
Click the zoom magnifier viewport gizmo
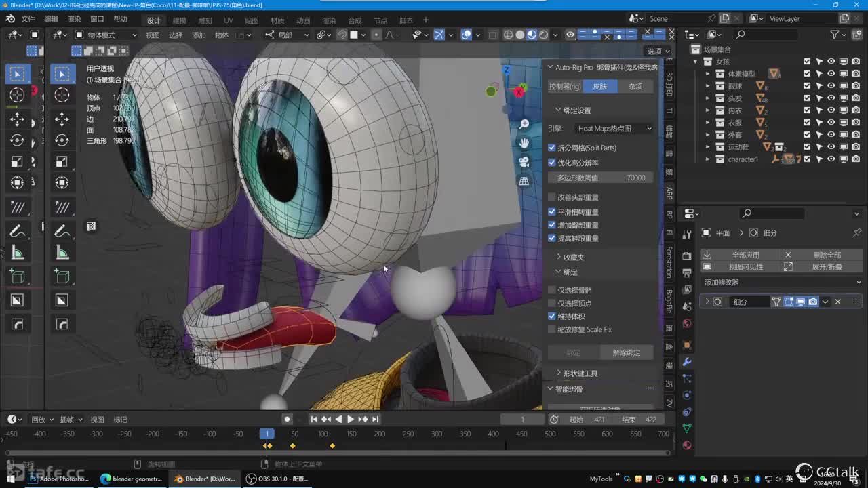click(524, 125)
